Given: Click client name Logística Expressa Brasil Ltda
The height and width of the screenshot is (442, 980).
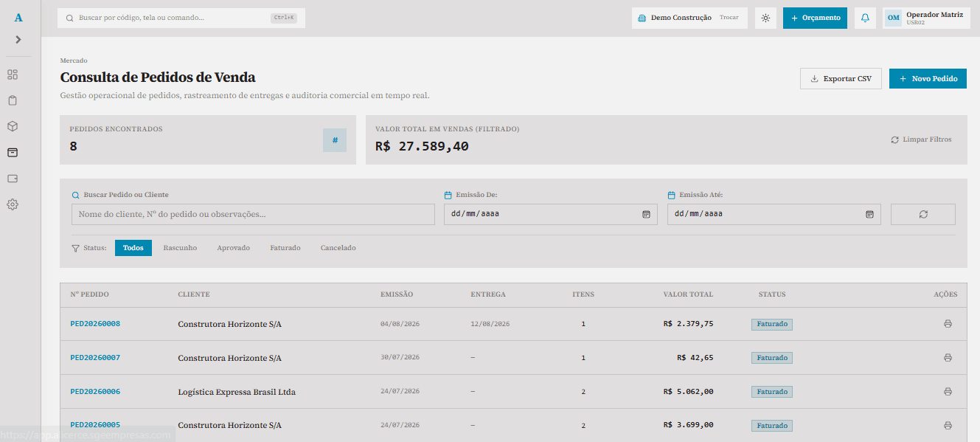Looking at the screenshot, I should [x=237, y=392].
